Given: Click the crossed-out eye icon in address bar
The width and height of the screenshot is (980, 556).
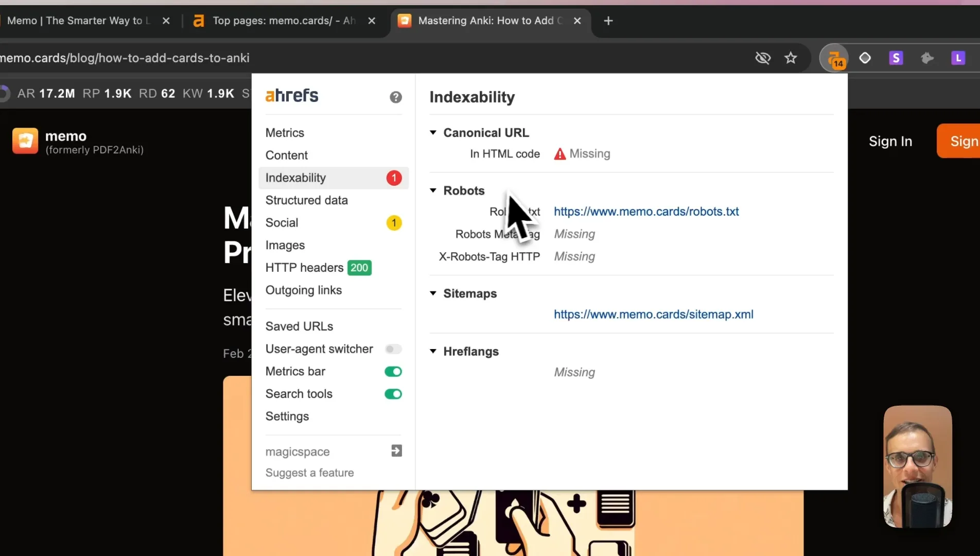Looking at the screenshot, I should [x=763, y=58].
